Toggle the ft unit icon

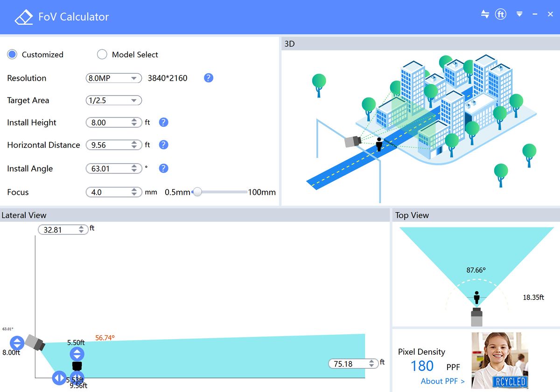[500, 14]
